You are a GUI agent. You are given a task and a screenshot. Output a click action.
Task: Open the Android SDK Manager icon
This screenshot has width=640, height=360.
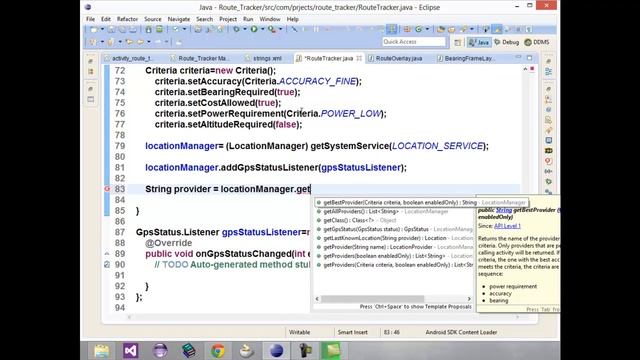(x=148, y=29)
